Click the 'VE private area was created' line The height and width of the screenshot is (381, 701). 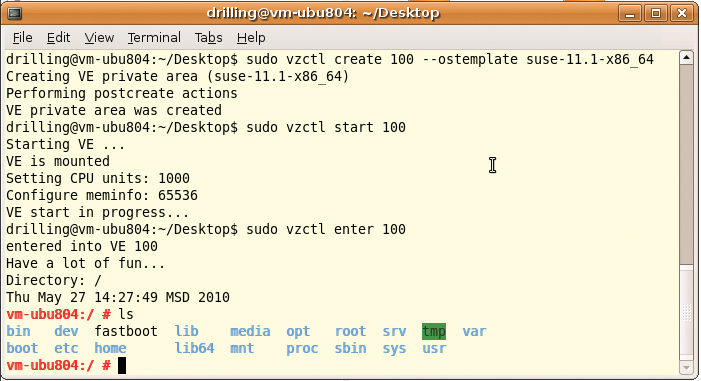tap(114, 110)
